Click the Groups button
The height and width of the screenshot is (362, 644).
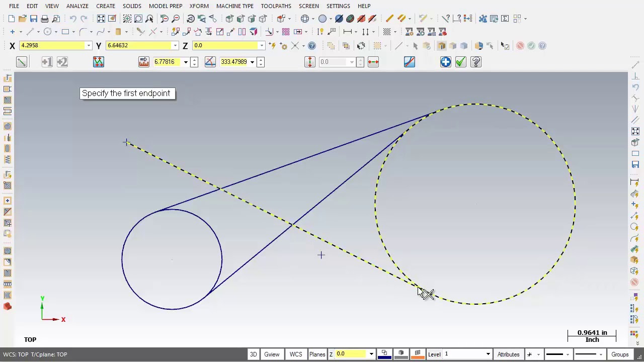[620, 354]
